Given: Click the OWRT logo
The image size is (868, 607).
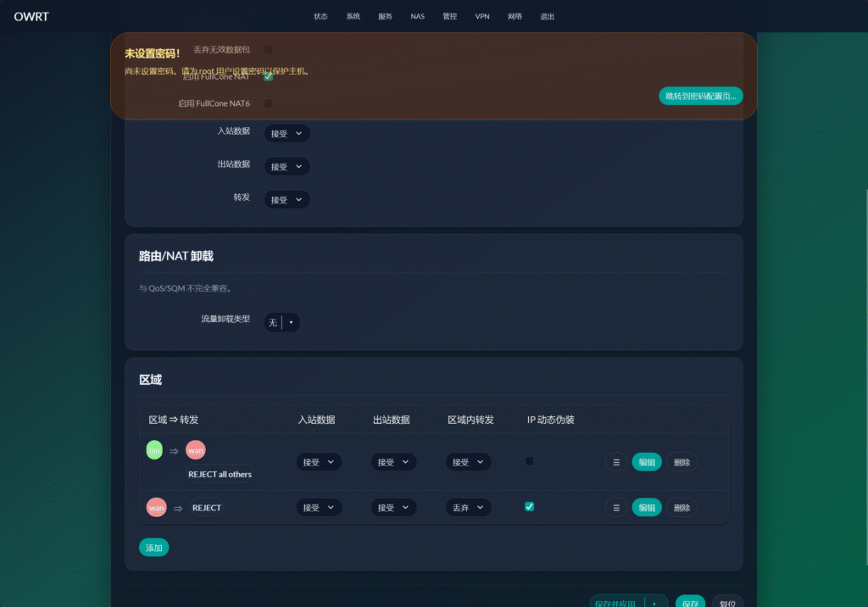Looking at the screenshot, I should (31, 16).
